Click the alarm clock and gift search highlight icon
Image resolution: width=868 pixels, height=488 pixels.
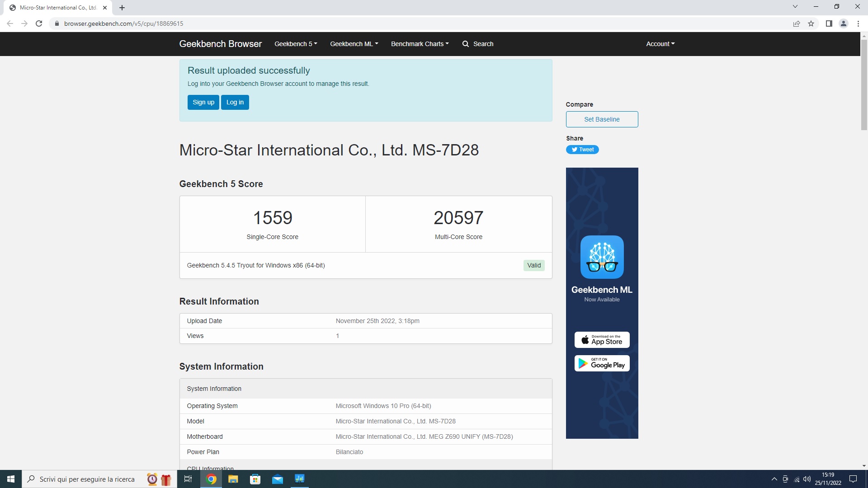pyautogui.click(x=159, y=479)
